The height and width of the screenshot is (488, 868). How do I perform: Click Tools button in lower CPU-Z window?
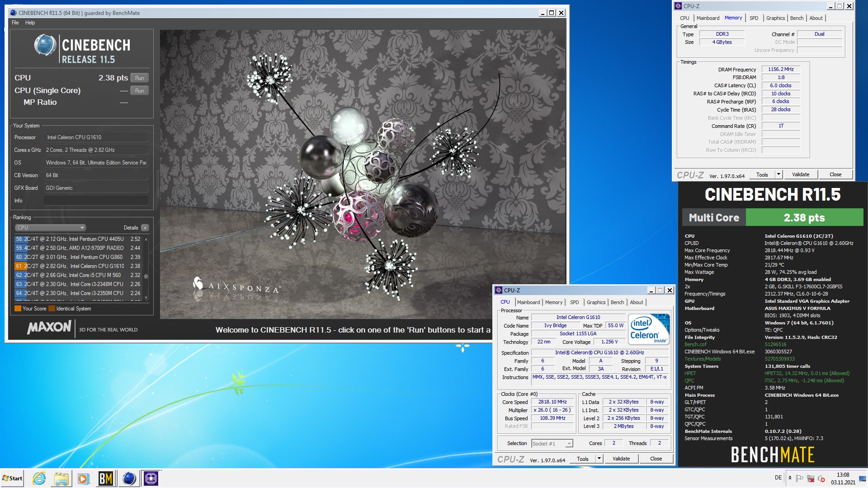(583, 459)
